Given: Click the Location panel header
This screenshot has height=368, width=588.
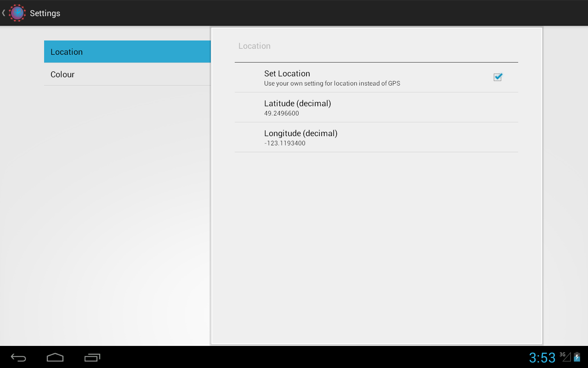Looking at the screenshot, I should [254, 46].
